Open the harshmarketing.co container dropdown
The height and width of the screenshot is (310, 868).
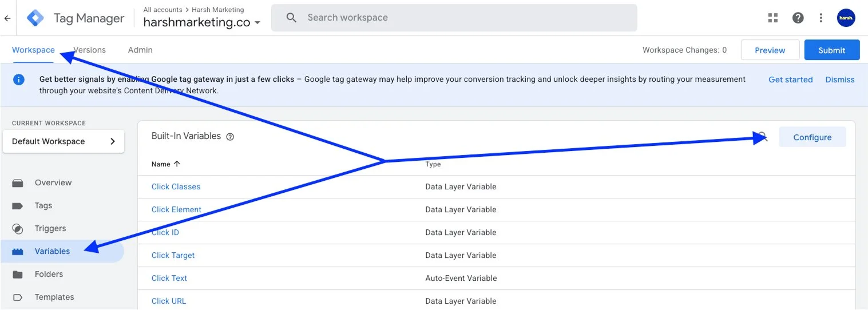pos(202,22)
